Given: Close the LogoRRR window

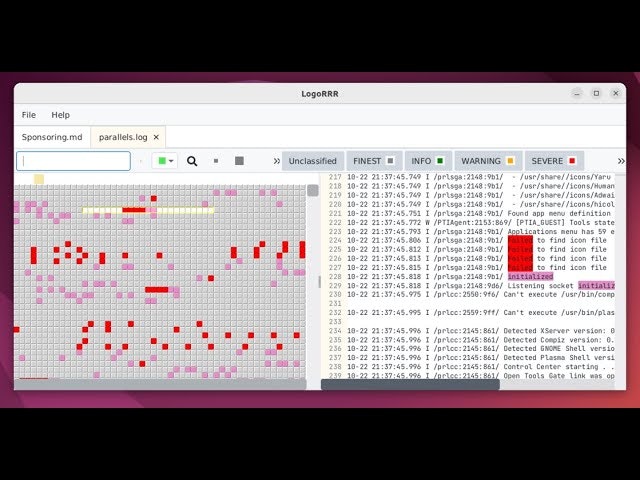Looking at the screenshot, I should point(616,93).
